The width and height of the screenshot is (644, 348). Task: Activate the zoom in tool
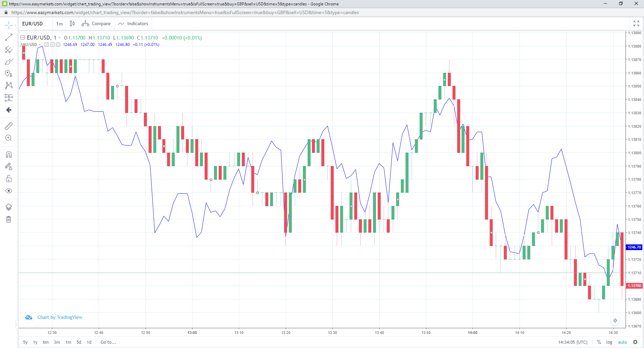[9, 138]
